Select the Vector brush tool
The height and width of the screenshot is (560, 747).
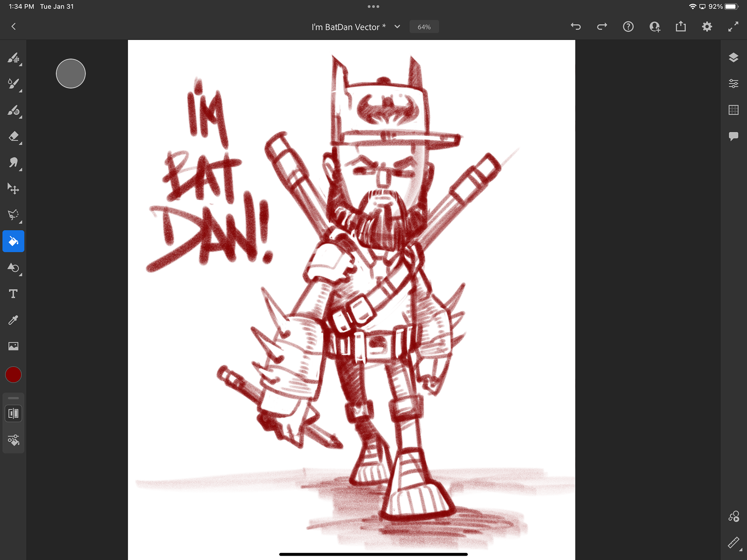pos(13,111)
